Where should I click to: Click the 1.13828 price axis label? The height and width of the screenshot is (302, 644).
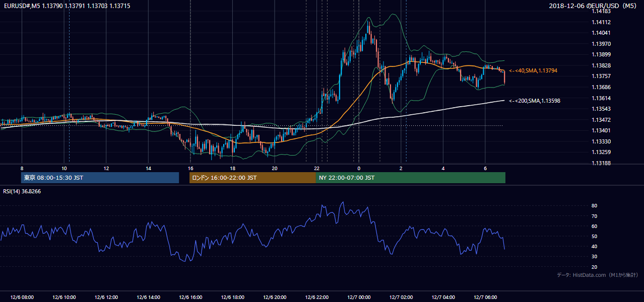pos(602,65)
